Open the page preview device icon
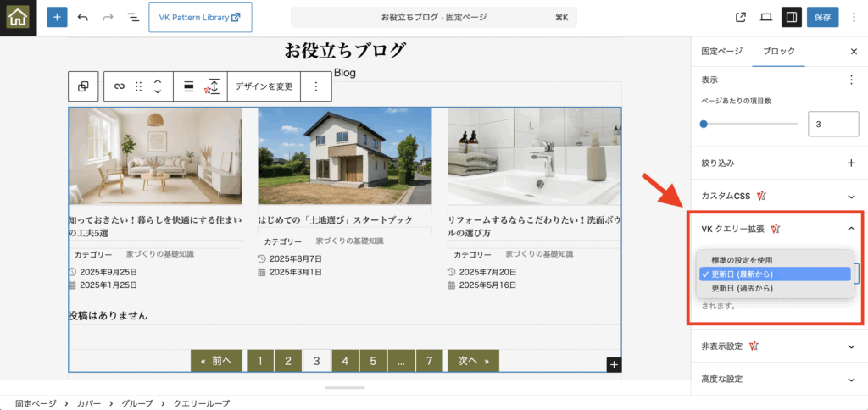 coord(765,17)
